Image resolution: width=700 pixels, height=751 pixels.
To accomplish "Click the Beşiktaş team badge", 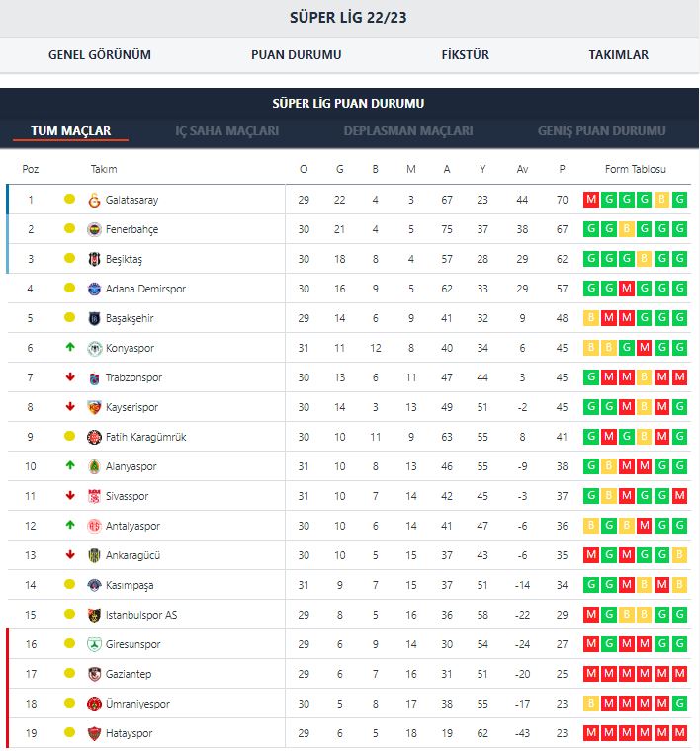I will point(95,259).
